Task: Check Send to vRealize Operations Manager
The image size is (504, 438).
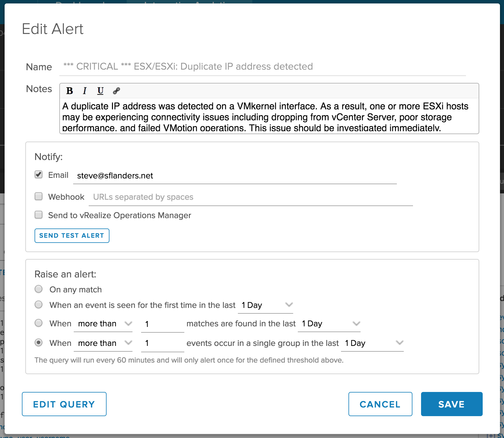Action: [39, 215]
